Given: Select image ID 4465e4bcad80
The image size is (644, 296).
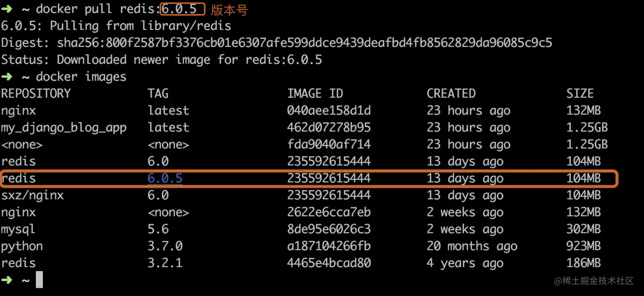Looking at the screenshot, I should pyautogui.click(x=329, y=263).
